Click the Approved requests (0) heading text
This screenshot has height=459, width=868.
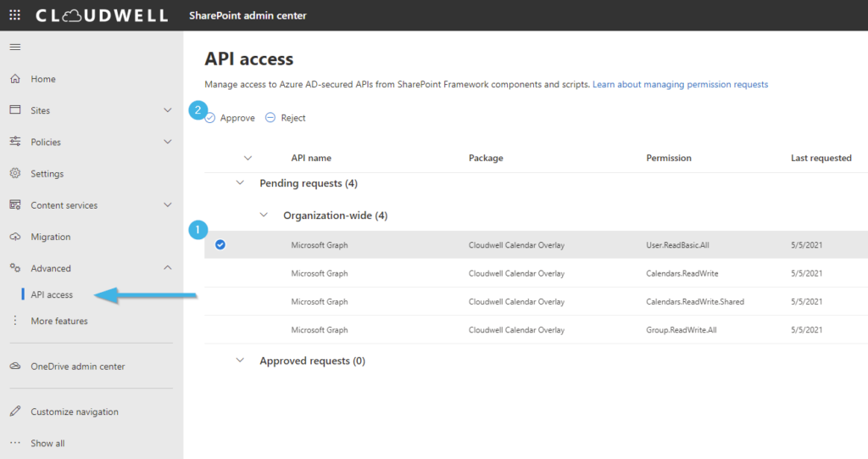[x=312, y=361]
